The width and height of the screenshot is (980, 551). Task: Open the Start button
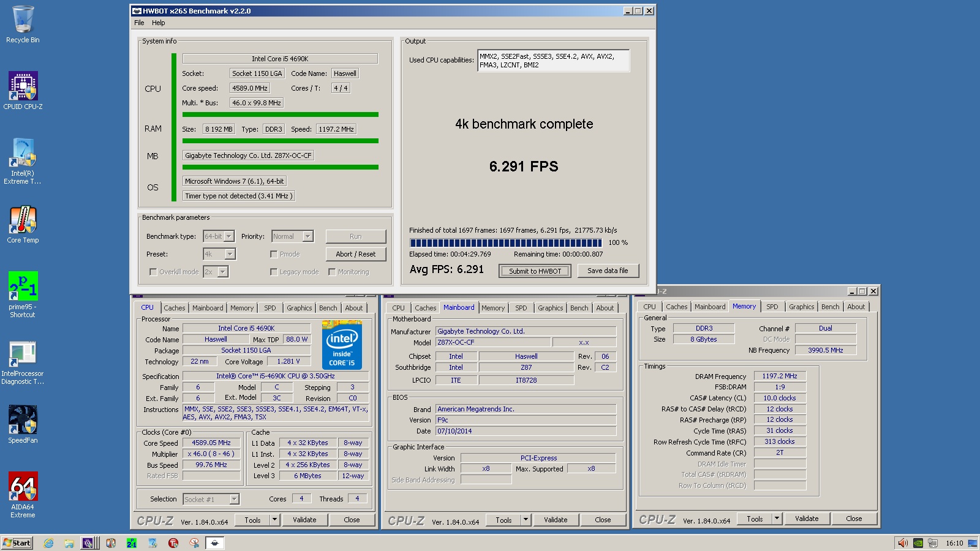17,543
